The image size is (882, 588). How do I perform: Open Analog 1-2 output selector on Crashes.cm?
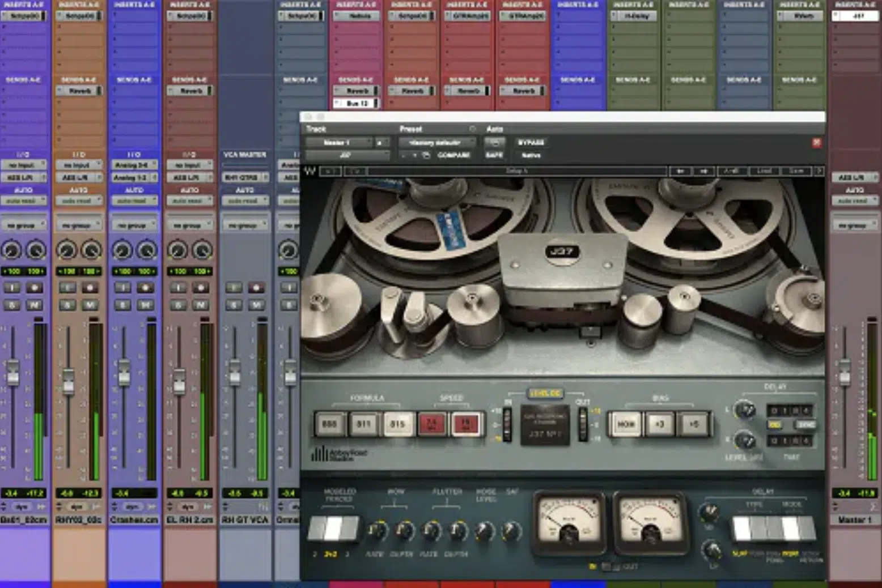pos(134,177)
